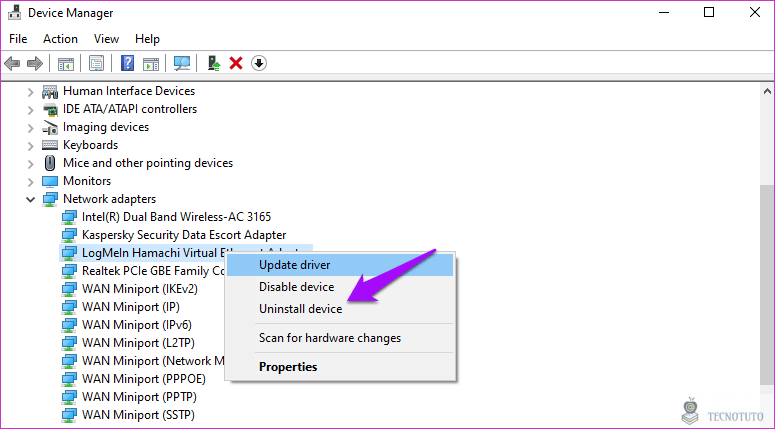This screenshot has width=775, height=429.
Task: Choose Scan for hardware changes in context menu
Action: [x=340, y=338]
